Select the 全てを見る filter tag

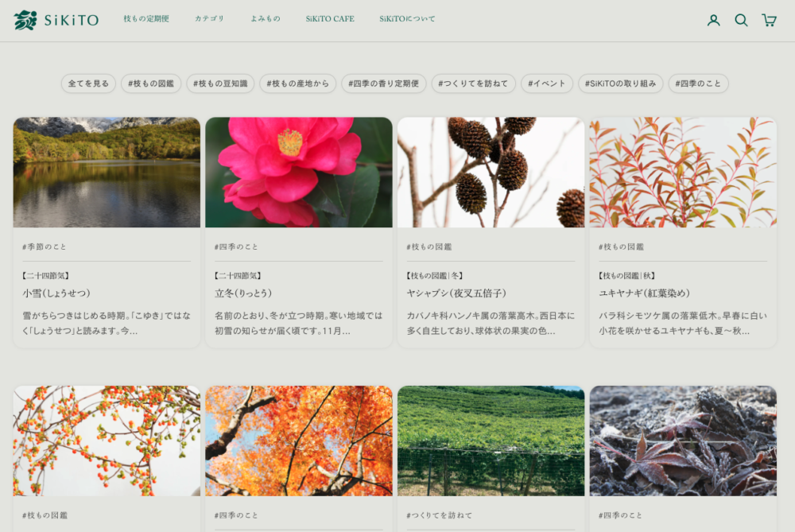coord(88,83)
